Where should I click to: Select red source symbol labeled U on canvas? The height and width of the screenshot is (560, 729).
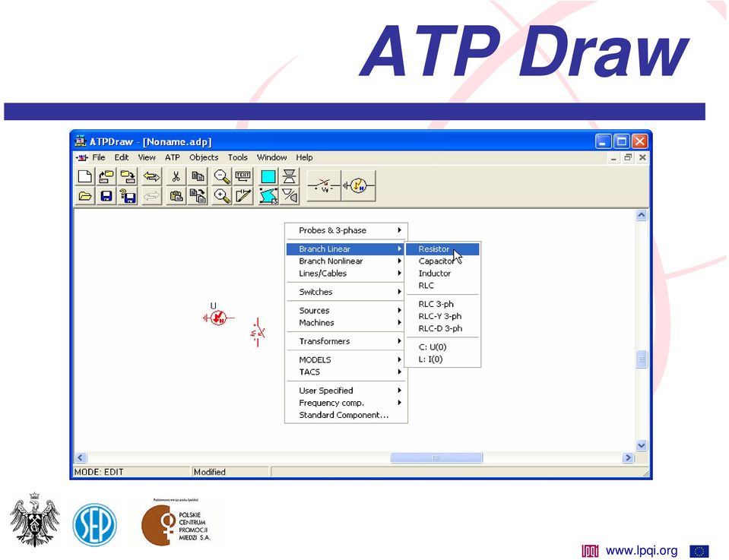(x=218, y=318)
